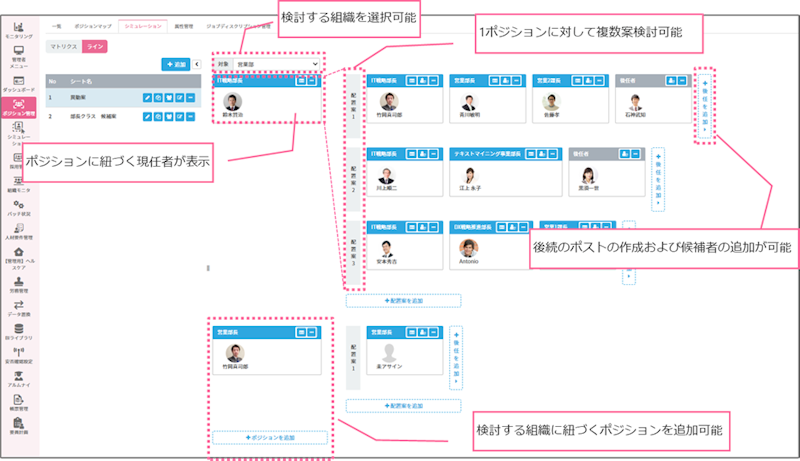Screen dimensions: 800x461
Task: Click 配置案 2 row label
Action: [x=353, y=179]
